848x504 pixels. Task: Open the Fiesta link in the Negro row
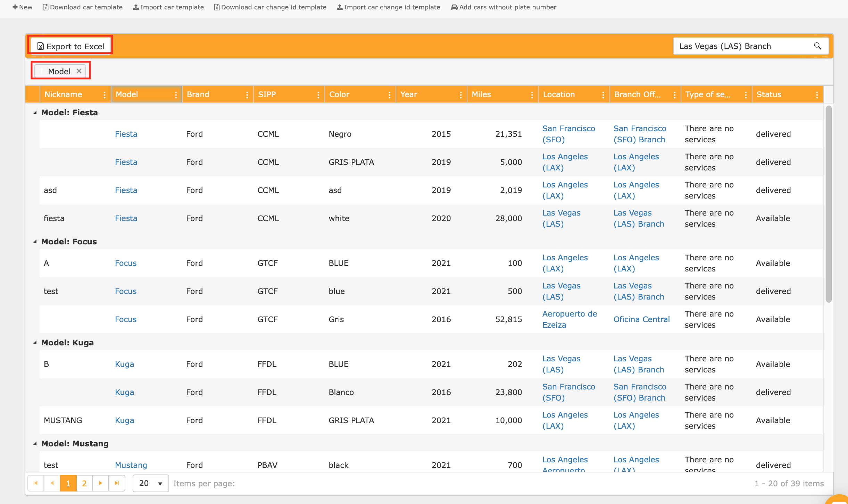(126, 134)
